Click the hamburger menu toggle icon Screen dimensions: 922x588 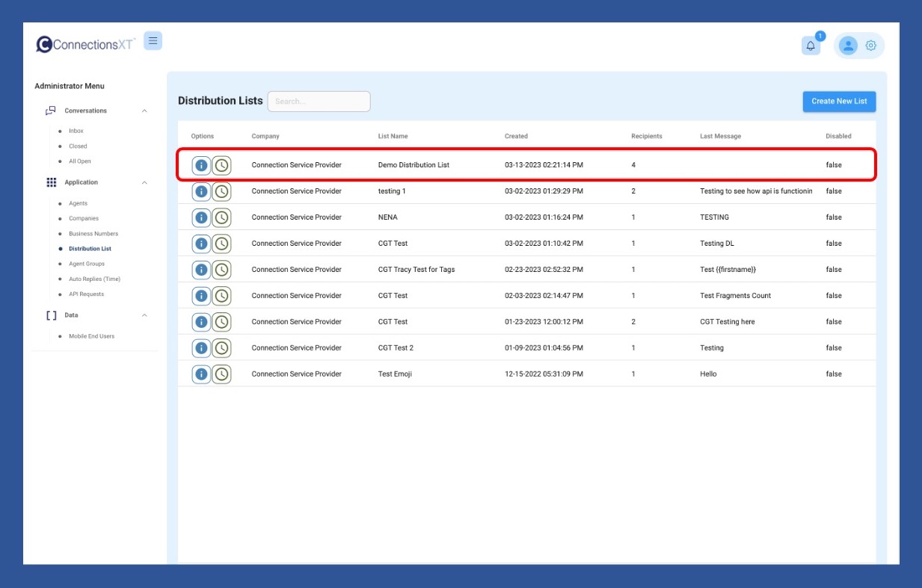[x=153, y=41]
